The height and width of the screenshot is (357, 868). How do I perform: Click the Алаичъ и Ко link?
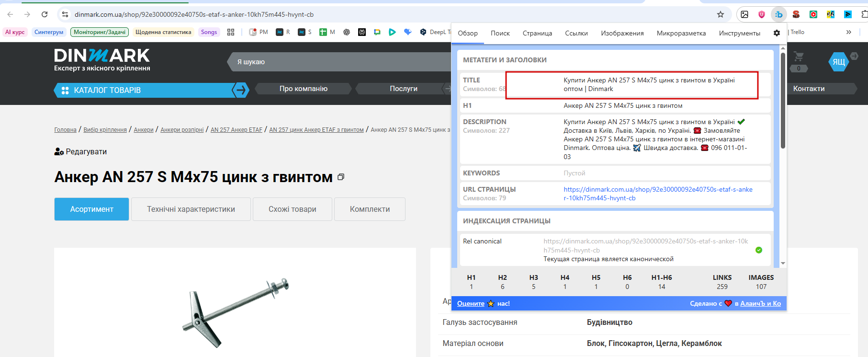coord(760,303)
